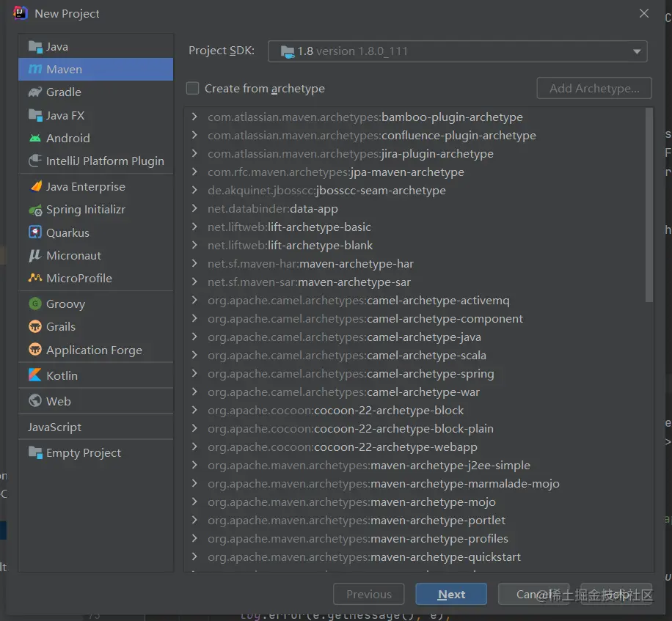Click the Maven 'm' icon
This screenshot has height=621, width=672.
(35, 69)
